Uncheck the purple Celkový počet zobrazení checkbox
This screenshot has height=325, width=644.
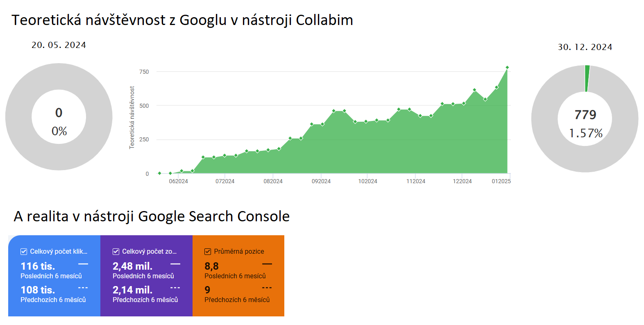pos(116,252)
